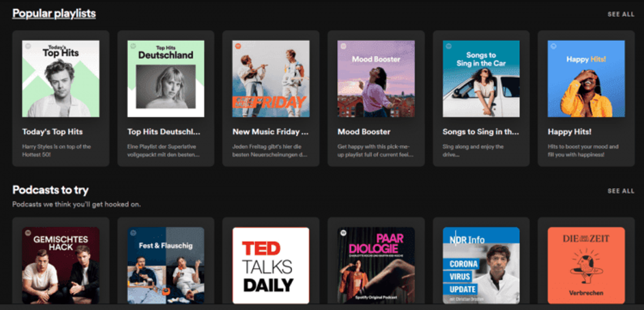644x310 pixels.
Task: Open Die Zeit Verbrechen podcast cover
Action: pyautogui.click(x=587, y=265)
